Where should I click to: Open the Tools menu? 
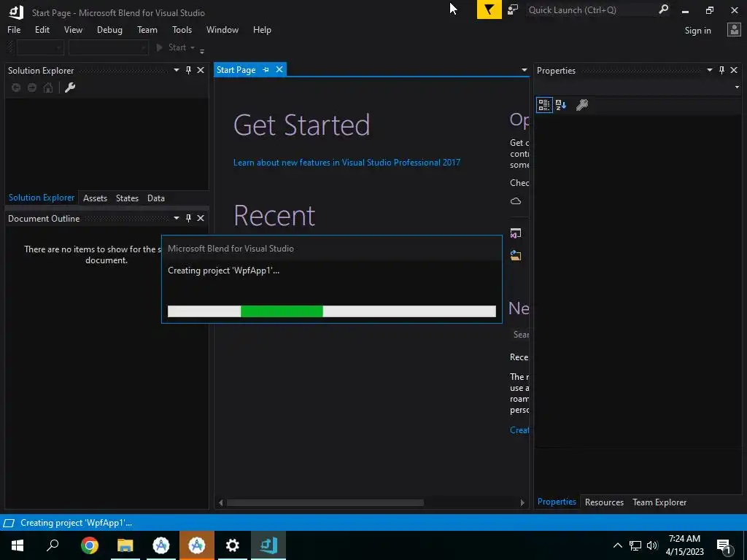click(x=182, y=30)
